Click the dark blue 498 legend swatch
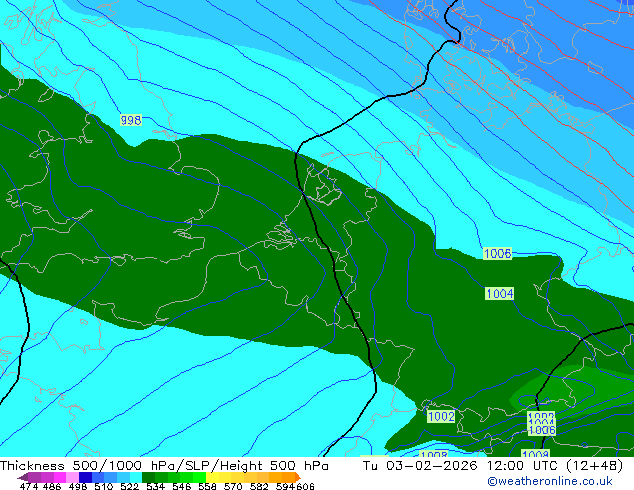Image resolution: width=634 pixels, height=490 pixels. (85, 477)
